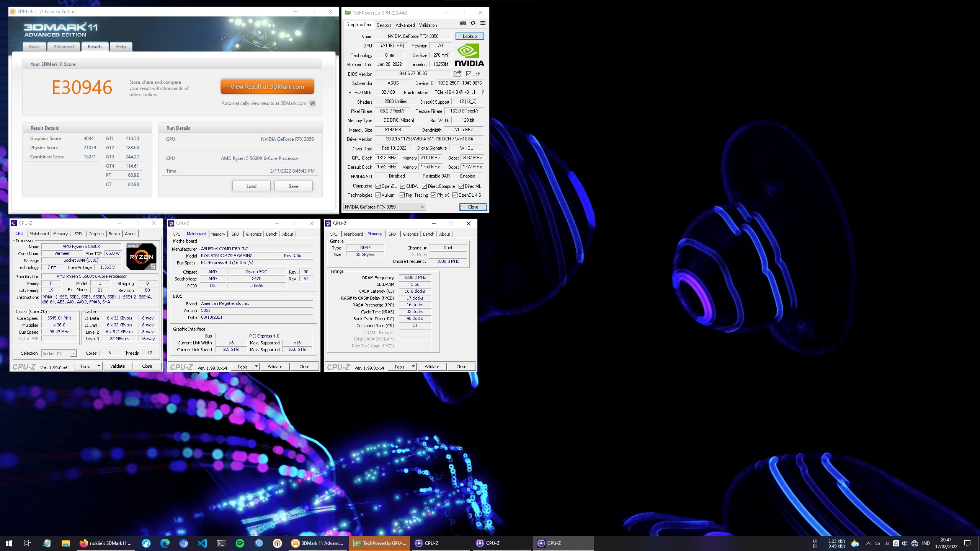The width and height of the screenshot is (980, 551).
Task: Expand Tools arrow in Mainboard CPU-Z window
Action: 256,367
